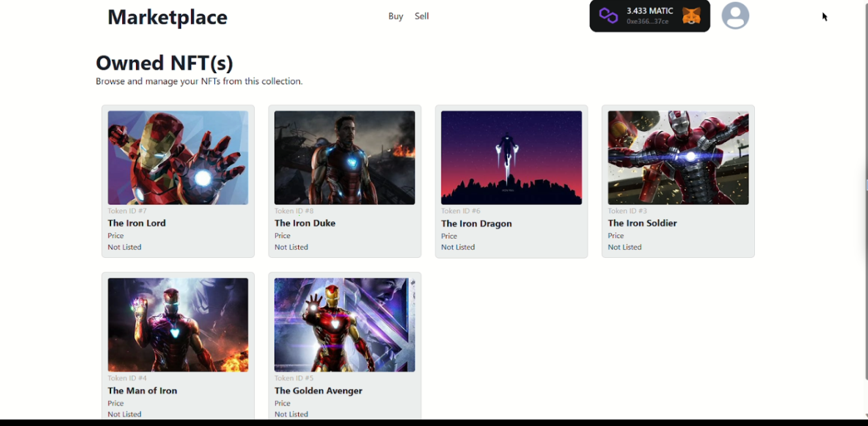This screenshot has width=868, height=426.
Task: Select The Man of Iron title
Action: pos(142,391)
